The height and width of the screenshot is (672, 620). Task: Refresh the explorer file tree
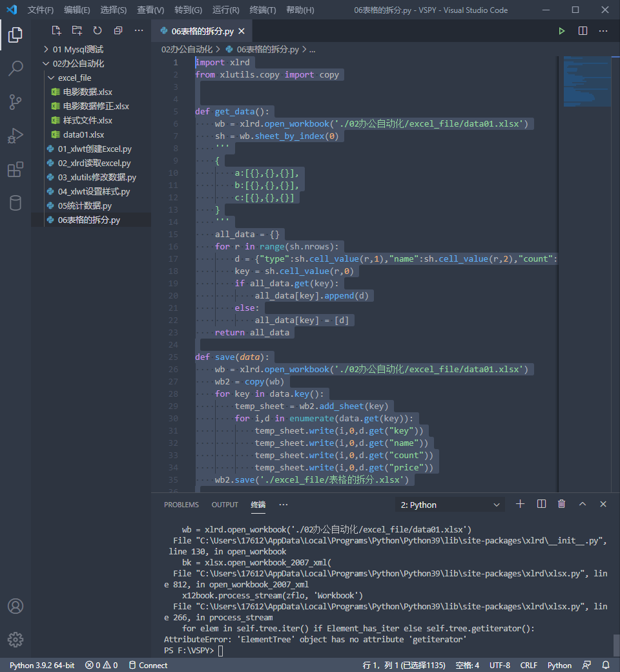click(x=98, y=30)
